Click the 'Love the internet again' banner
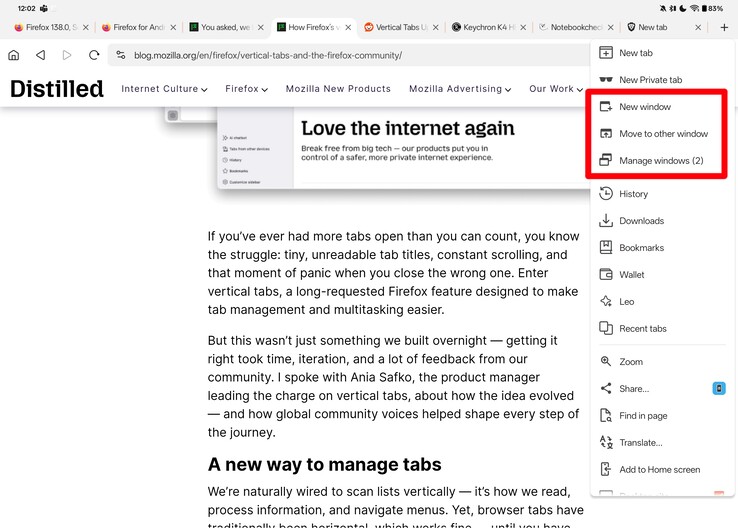This screenshot has height=528, width=738. tap(407, 128)
